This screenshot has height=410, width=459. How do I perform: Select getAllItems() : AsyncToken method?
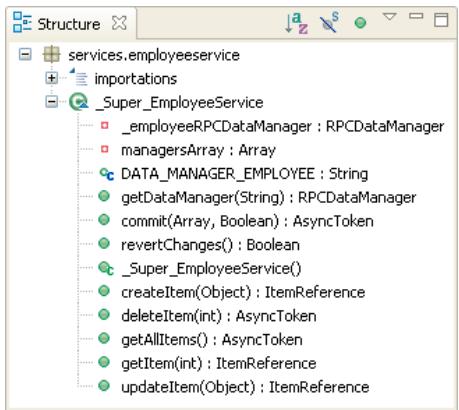[x=212, y=340]
